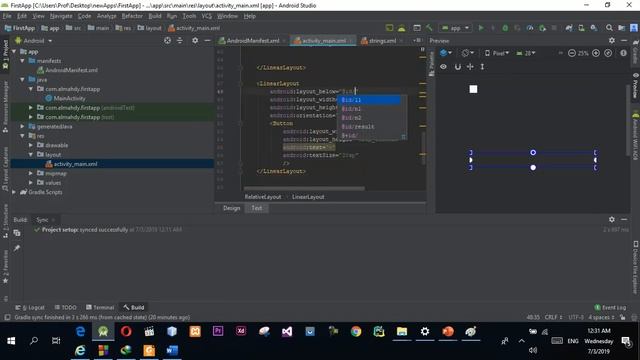Toggle Preview side tool window button

635,85
